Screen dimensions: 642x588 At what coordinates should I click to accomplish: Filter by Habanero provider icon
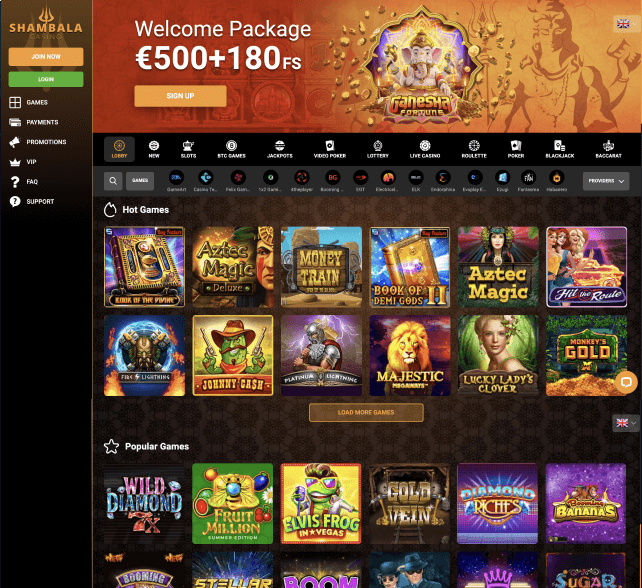(556, 178)
